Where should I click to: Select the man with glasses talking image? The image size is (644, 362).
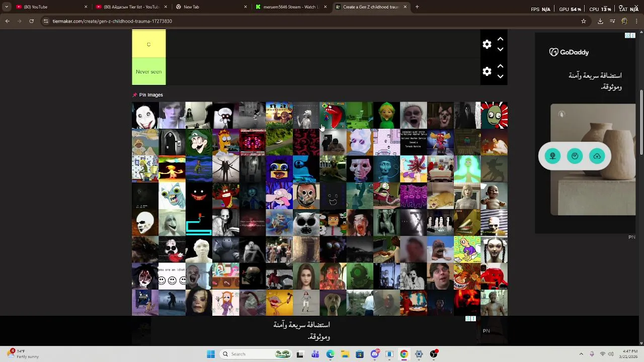tap(440, 276)
